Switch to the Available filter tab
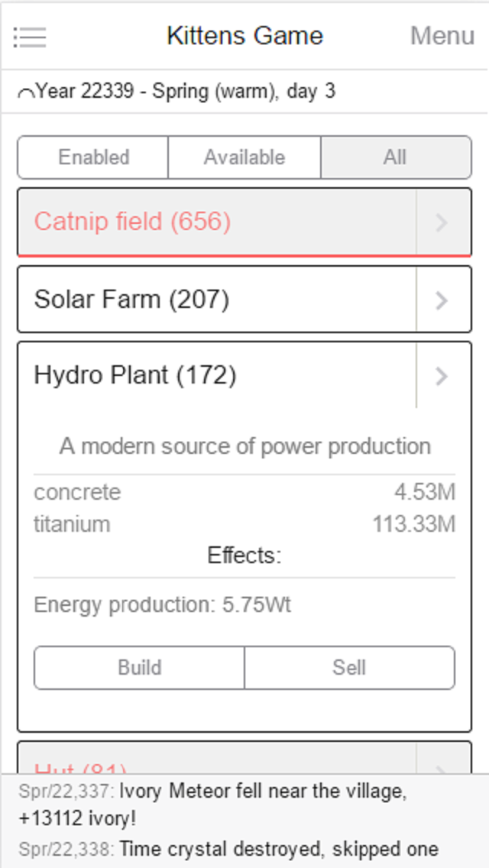 (244, 157)
